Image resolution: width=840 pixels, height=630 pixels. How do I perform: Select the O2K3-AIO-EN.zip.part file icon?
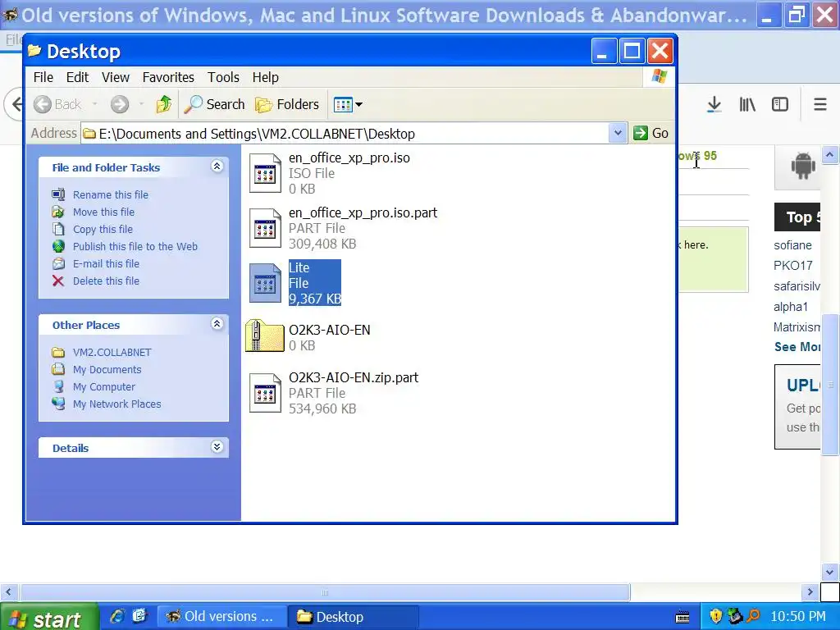click(x=265, y=393)
